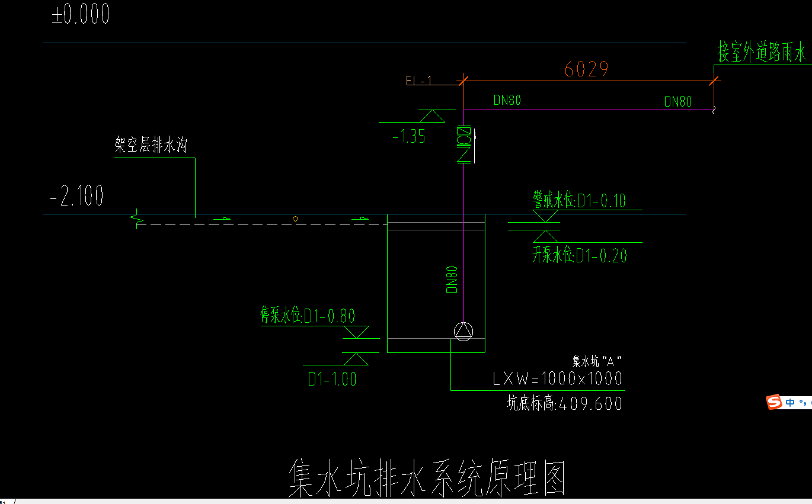Image resolution: width=812 pixels, height=504 pixels.
Task: Click the Sogou input method logo
Action: (774, 402)
